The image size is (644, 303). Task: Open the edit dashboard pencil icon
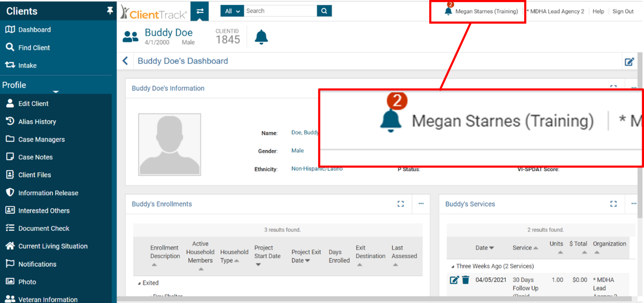coord(629,62)
